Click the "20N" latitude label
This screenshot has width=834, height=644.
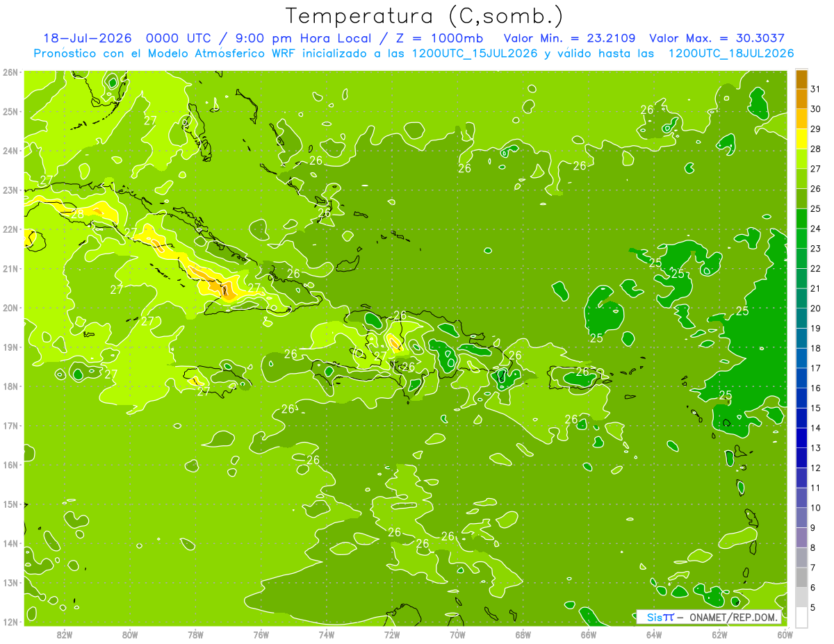pyautogui.click(x=11, y=308)
